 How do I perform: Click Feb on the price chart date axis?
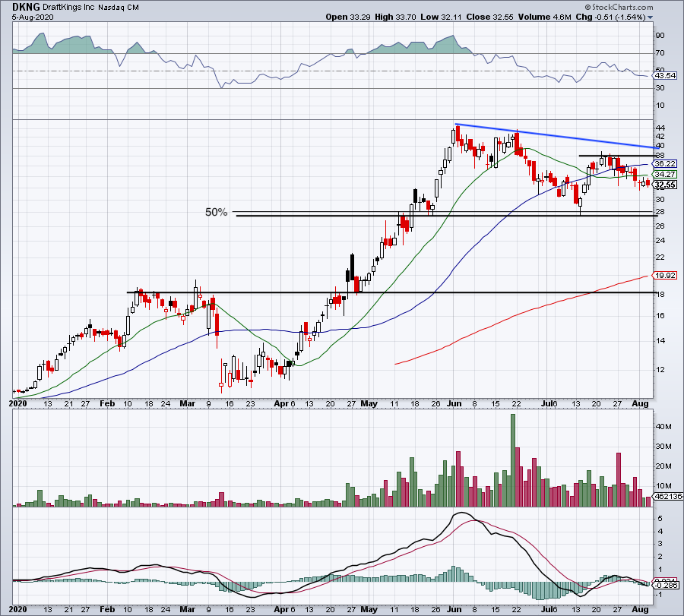(x=107, y=403)
